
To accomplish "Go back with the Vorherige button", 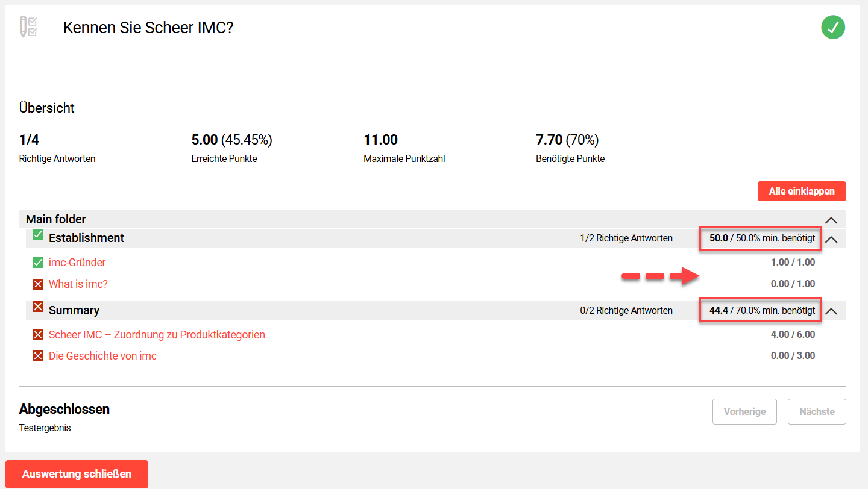I will (x=745, y=412).
